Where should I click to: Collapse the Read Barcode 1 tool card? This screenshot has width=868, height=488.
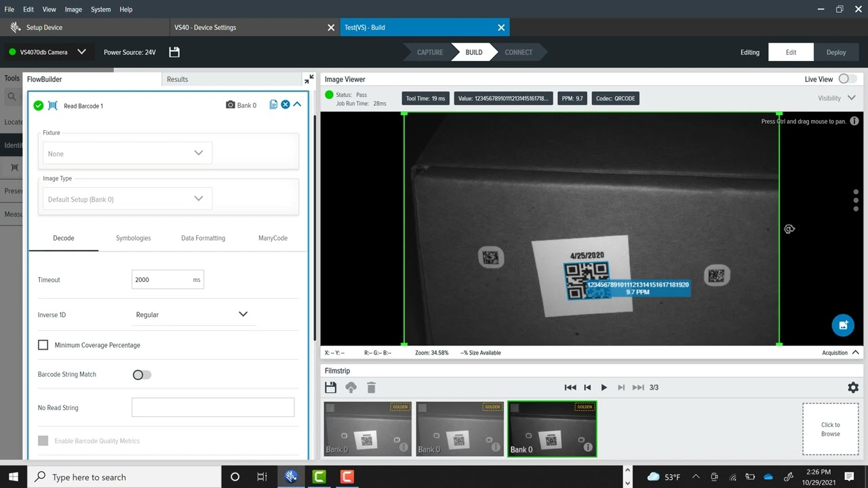[x=297, y=104]
